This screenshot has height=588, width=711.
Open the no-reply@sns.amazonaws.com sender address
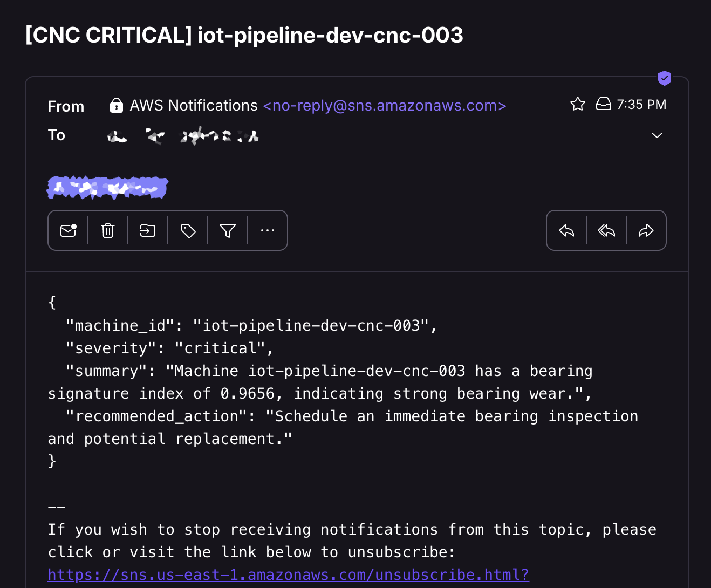(385, 105)
